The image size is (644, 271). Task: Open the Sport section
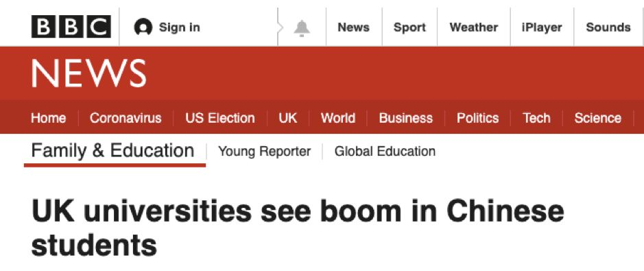point(409,27)
